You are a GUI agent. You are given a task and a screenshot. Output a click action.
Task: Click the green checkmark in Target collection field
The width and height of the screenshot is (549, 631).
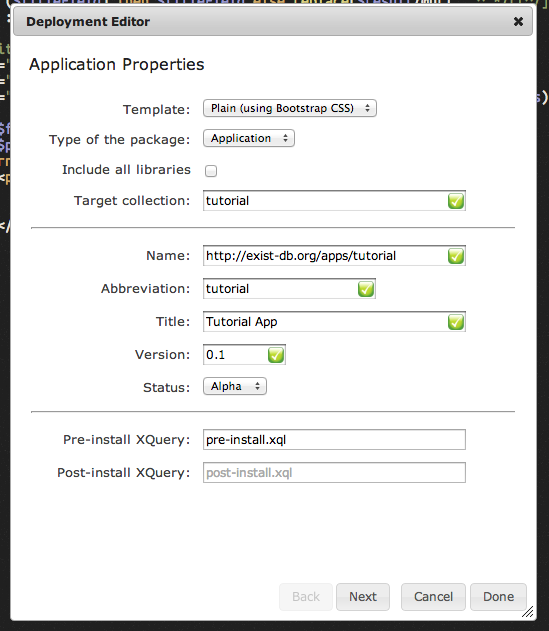456,201
